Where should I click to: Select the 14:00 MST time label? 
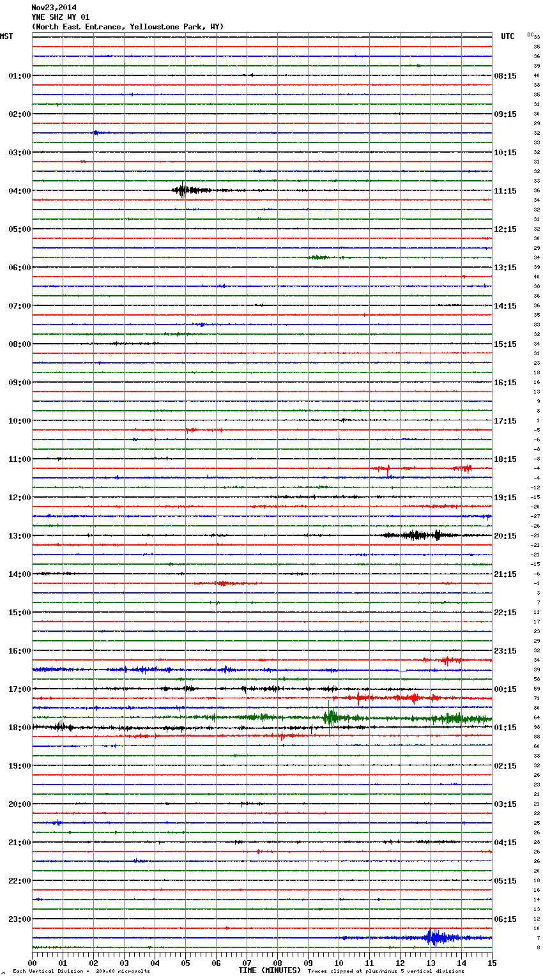click(19, 574)
